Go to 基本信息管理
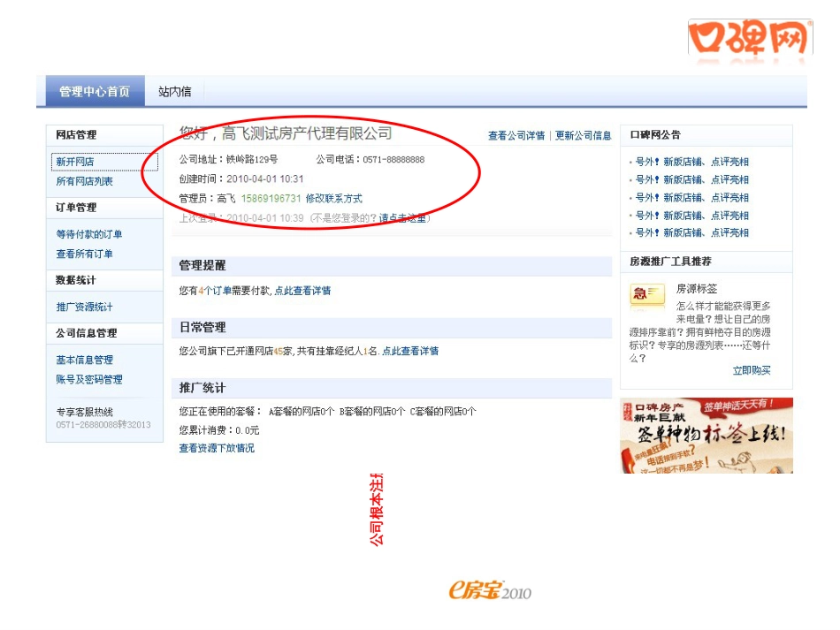Viewport: 840px width, 630px height. (84, 360)
